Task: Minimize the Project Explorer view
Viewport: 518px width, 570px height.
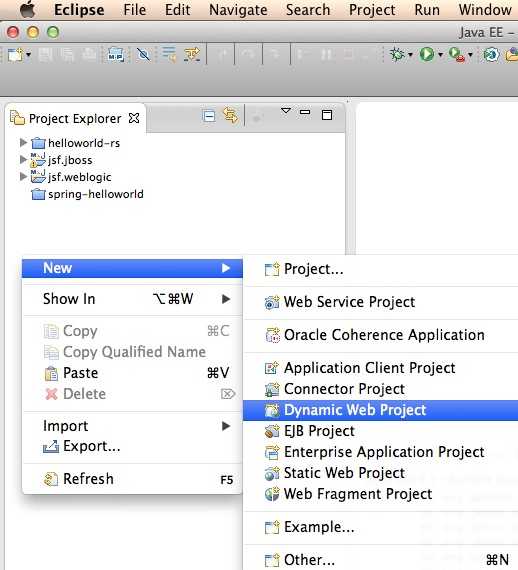Action: point(305,112)
